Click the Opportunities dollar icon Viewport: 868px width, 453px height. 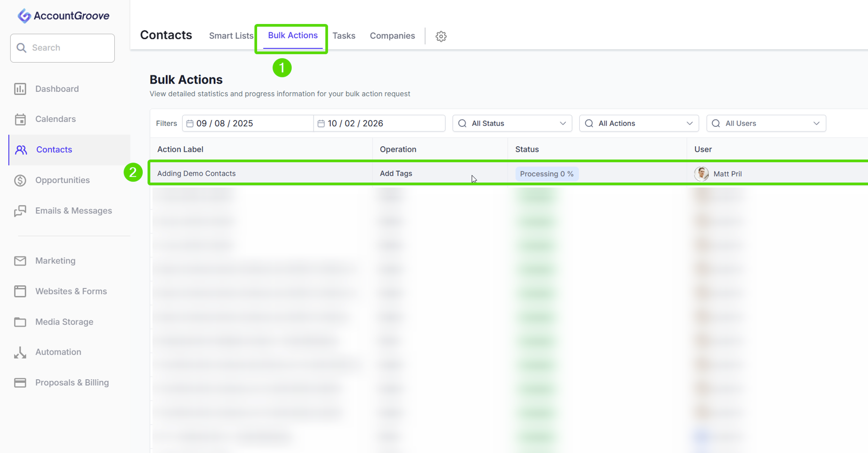(20, 180)
